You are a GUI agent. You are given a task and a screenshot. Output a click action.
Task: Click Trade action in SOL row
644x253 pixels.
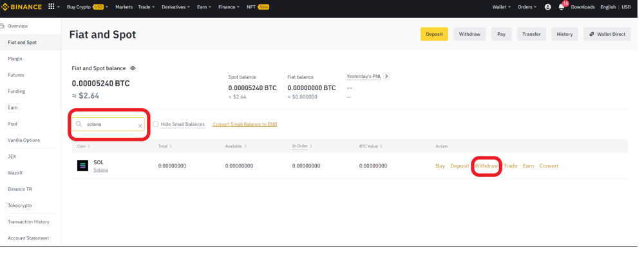pyautogui.click(x=511, y=166)
